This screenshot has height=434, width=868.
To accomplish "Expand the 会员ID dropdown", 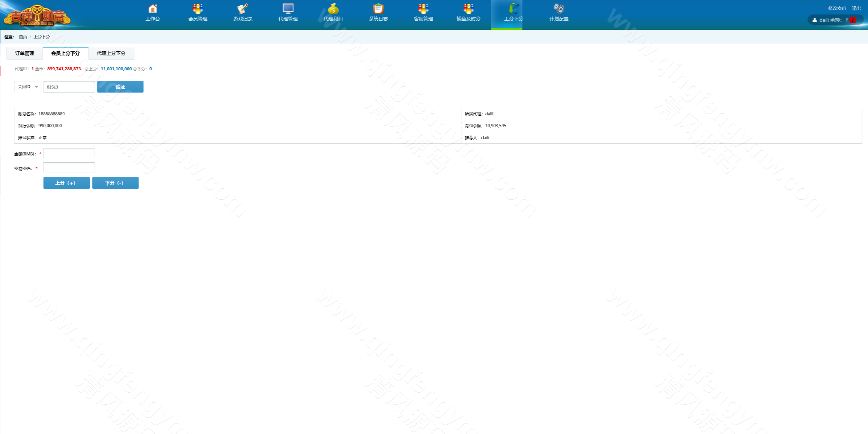I will (28, 87).
